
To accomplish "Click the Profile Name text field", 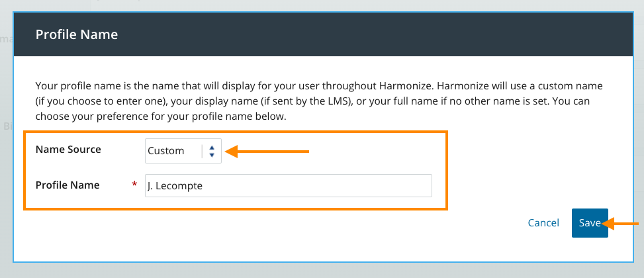I will pyautogui.click(x=288, y=186).
